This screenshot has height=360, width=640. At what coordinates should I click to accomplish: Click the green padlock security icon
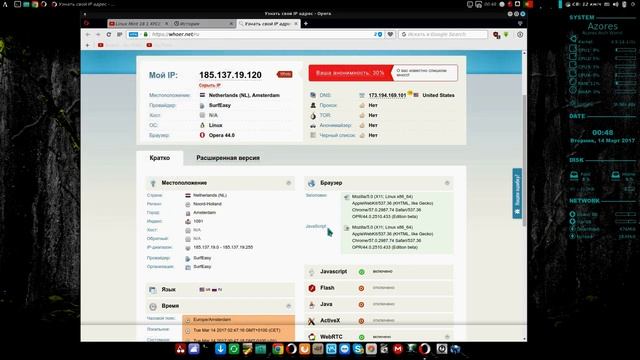click(x=145, y=35)
